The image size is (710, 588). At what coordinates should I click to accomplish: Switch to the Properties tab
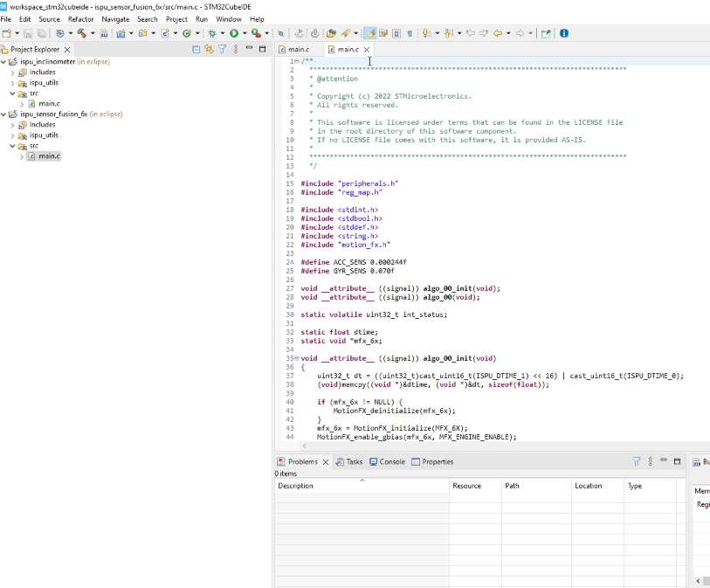coord(432,461)
